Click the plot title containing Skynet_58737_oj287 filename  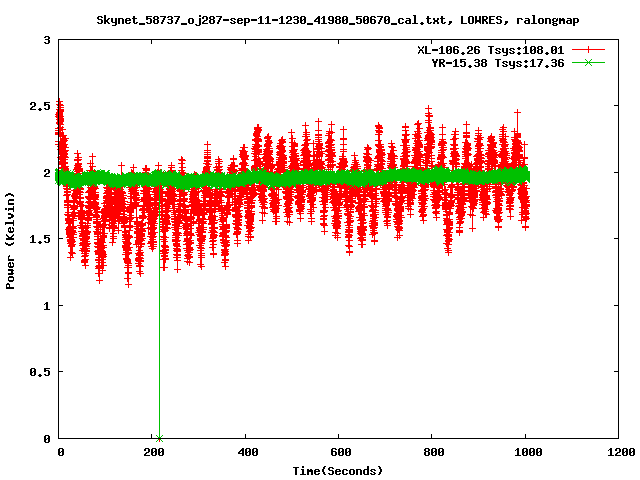pyautogui.click(x=338, y=20)
